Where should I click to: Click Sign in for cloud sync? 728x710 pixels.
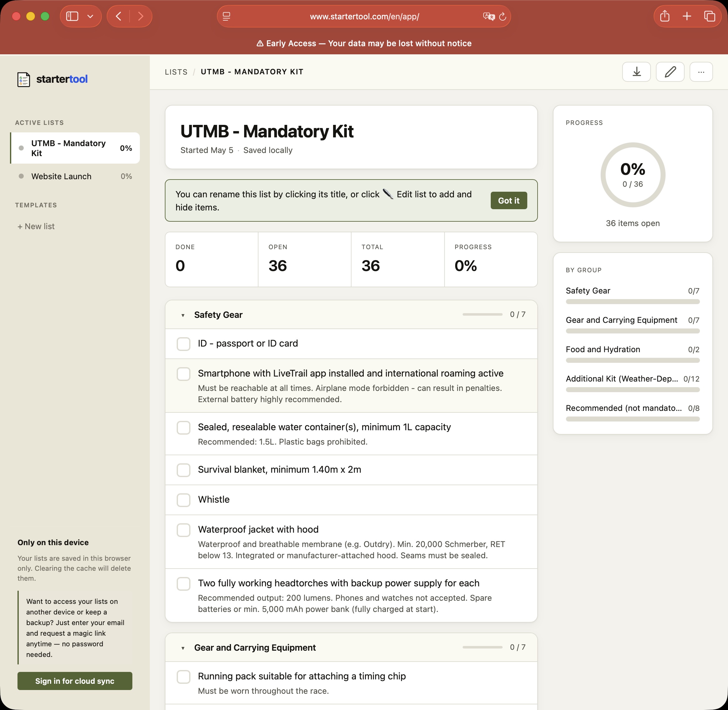coord(75,681)
